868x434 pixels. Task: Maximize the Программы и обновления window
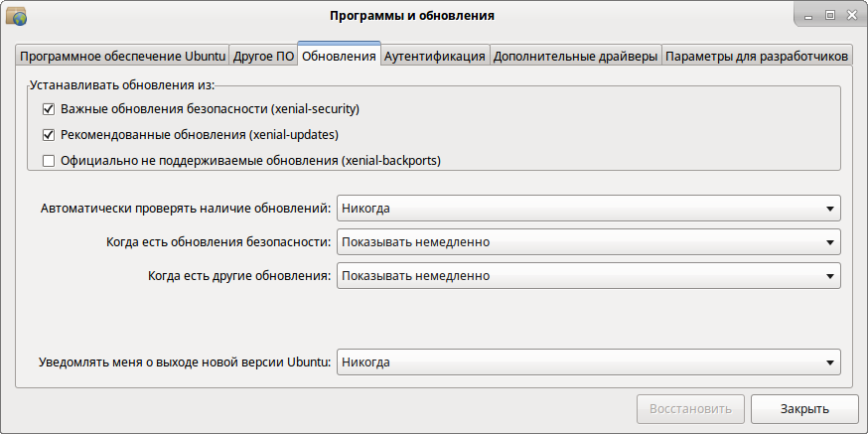[x=830, y=16]
